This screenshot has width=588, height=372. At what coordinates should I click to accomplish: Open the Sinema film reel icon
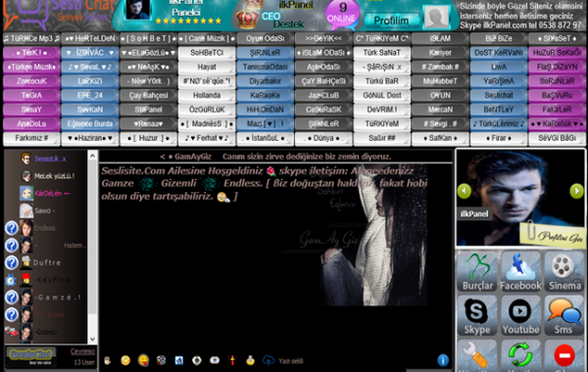point(564,271)
